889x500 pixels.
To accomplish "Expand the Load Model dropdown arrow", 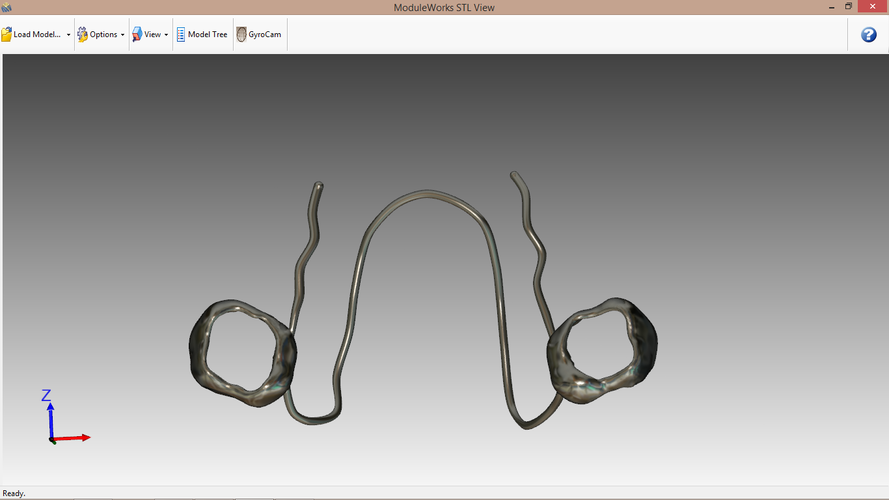I will [69, 35].
